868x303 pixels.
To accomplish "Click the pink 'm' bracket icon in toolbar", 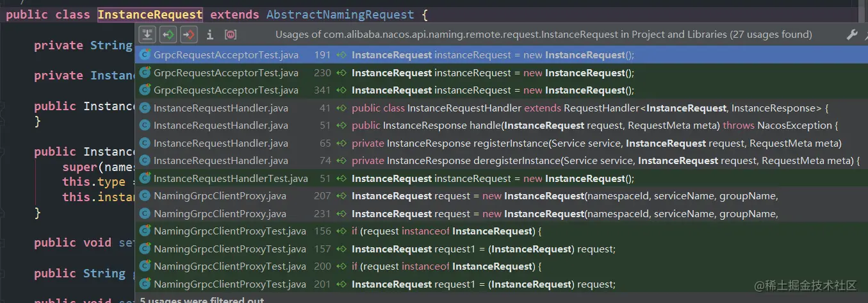I will click(x=231, y=35).
